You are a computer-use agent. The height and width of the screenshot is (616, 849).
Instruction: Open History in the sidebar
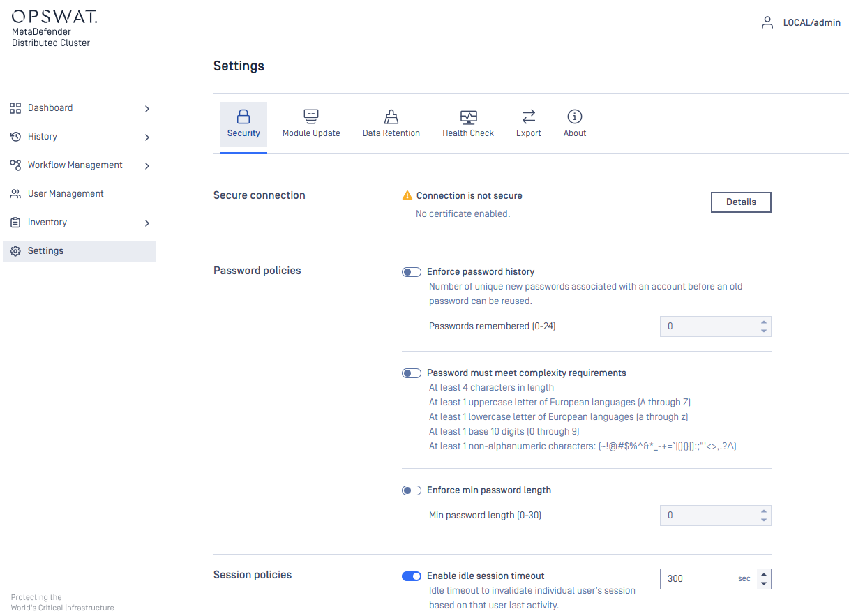[x=43, y=137]
